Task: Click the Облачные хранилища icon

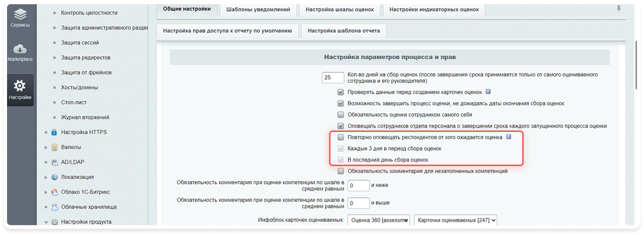Action: tap(55, 207)
